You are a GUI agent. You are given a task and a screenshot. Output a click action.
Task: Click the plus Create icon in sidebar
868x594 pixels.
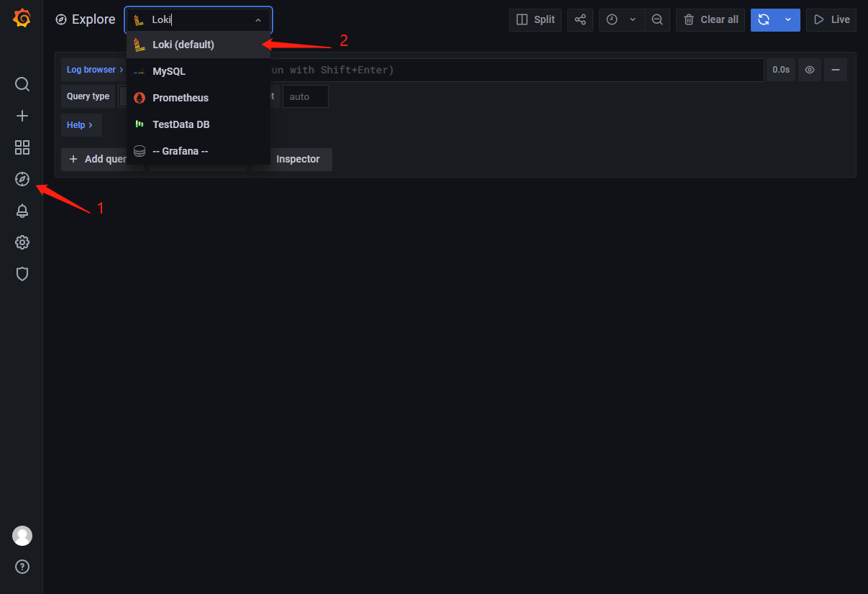[x=22, y=116]
